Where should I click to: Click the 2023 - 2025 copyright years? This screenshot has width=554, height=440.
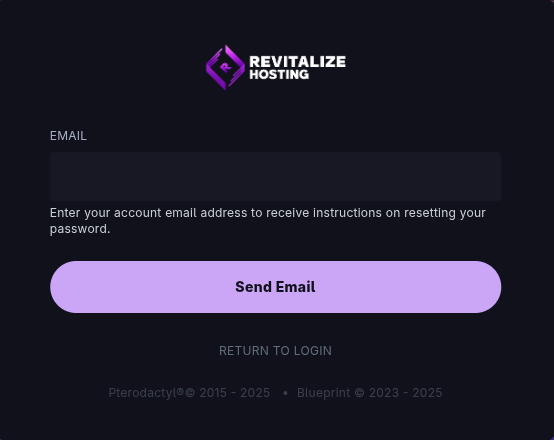[406, 393]
